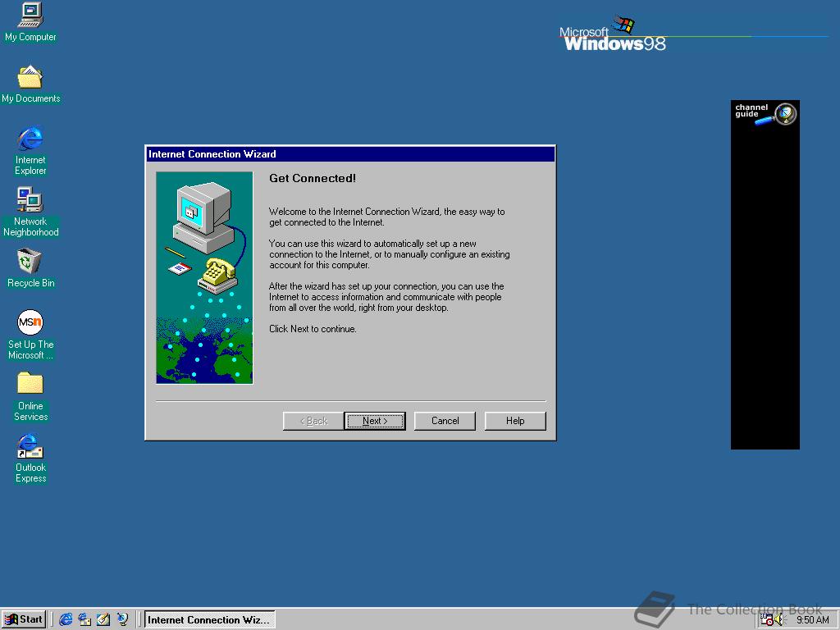Click the disabled Back button
Screen dimensions: 840x630
point(313,421)
